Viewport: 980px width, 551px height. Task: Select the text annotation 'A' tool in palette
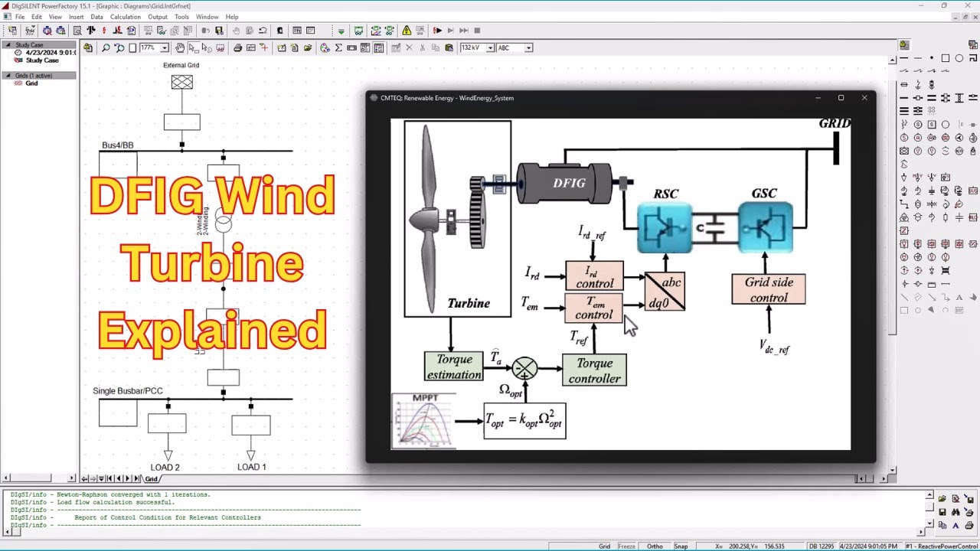tap(959, 298)
